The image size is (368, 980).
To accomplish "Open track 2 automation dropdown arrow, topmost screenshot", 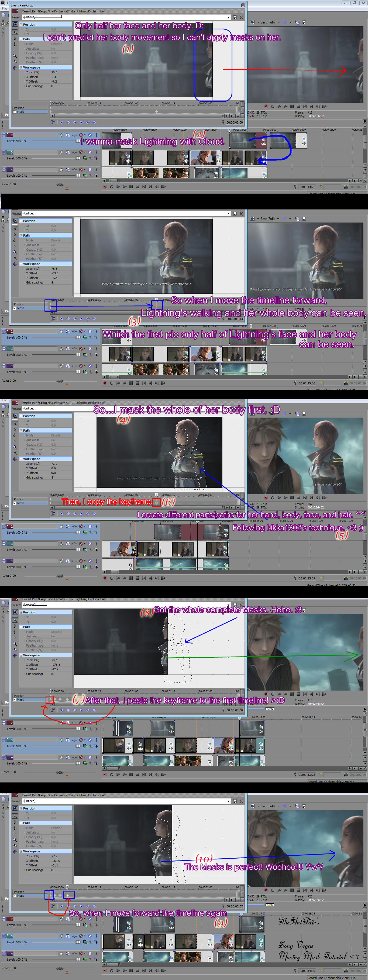I will (85, 135).
